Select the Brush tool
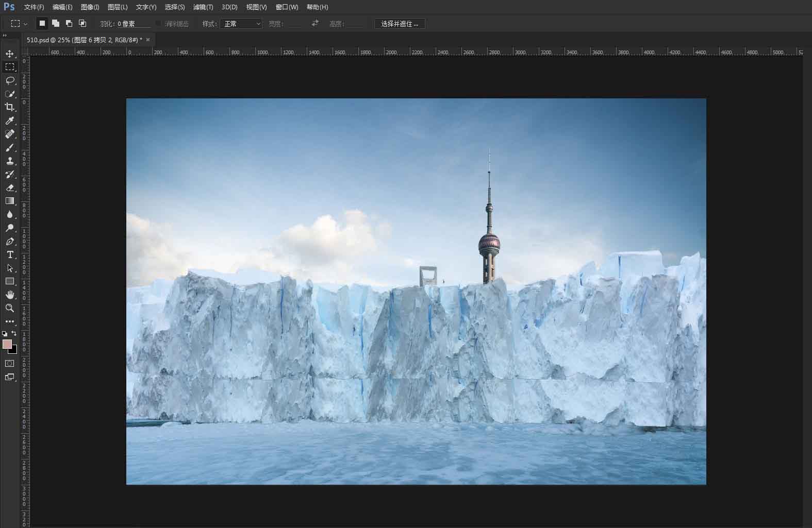Image resolution: width=812 pixels, height=528 pixels. pyautogui.click(x=10, y=147)
